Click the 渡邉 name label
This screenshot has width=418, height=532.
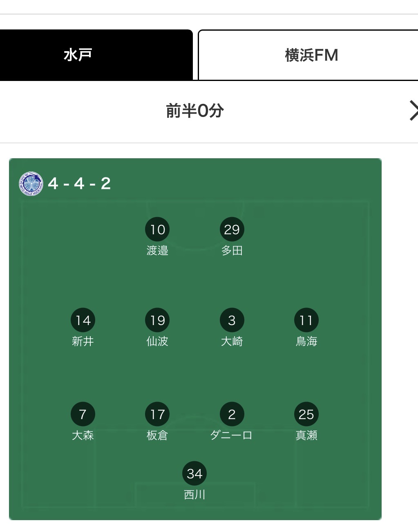coord(157,250)
